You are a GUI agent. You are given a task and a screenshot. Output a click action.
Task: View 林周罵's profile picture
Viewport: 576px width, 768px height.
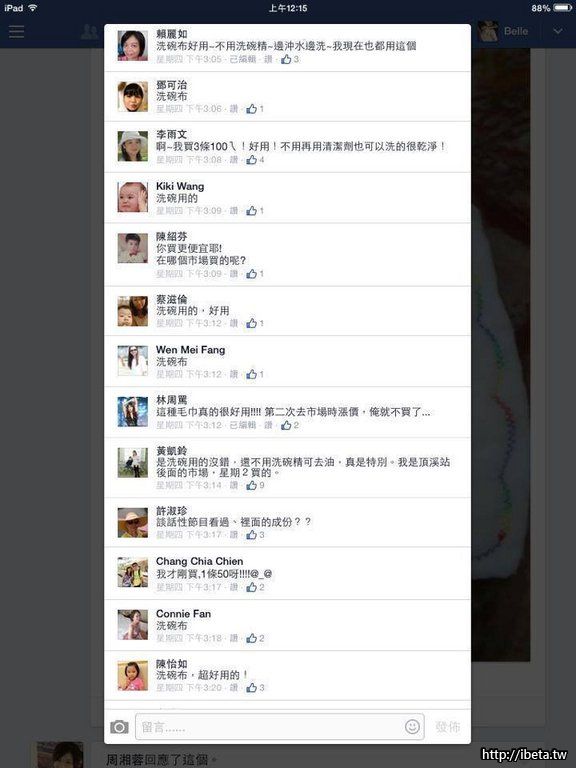(x=132, y=411)
